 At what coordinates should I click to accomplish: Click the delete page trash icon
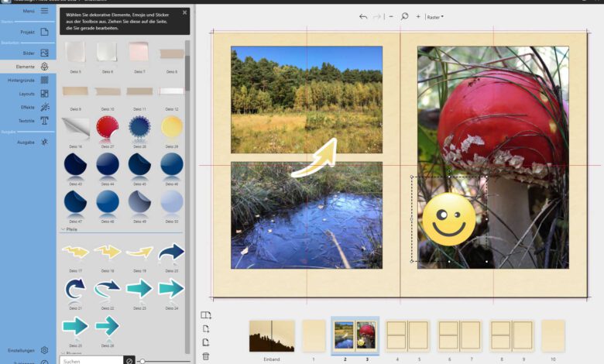(206, 356)
